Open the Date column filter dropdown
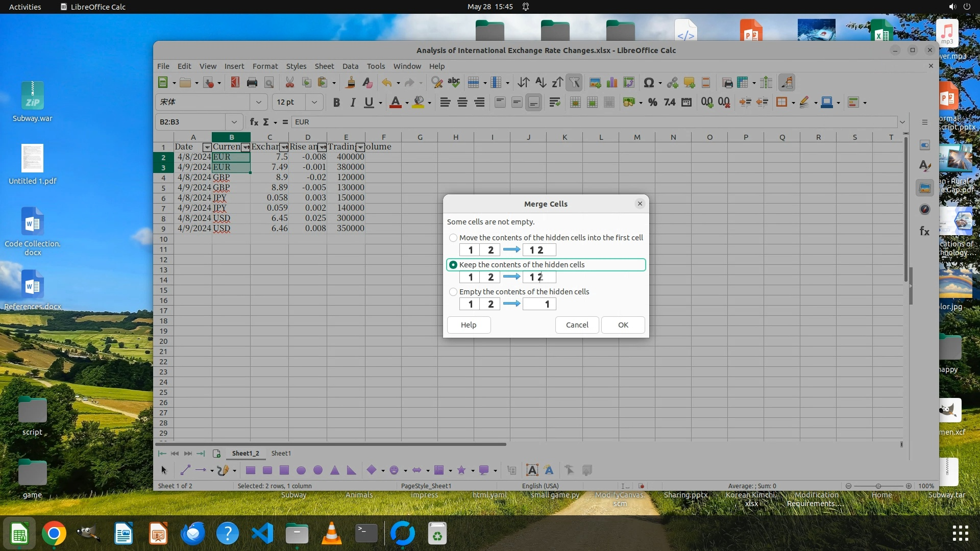 coord(207,147)
